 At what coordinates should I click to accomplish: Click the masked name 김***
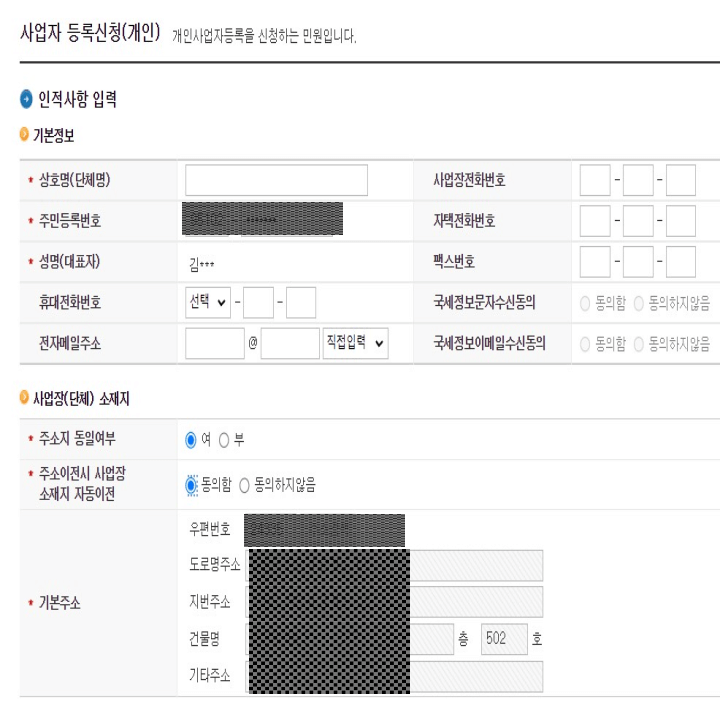tap(201, 264)
